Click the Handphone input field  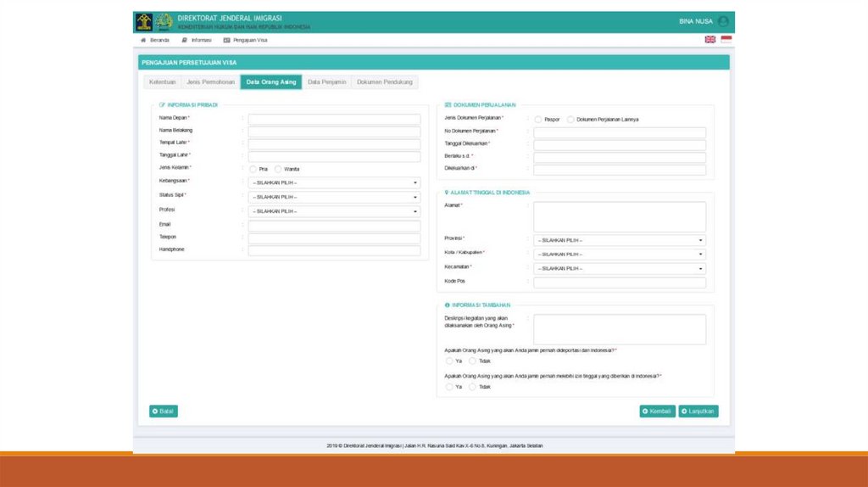coord(334,251)
